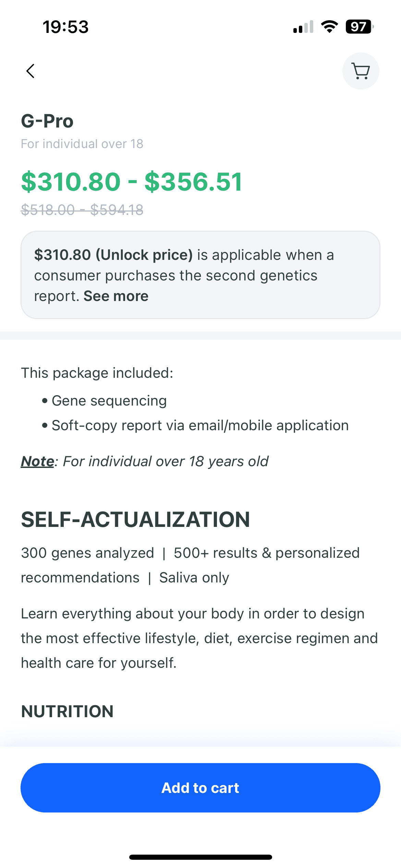The image size is (401, 868).
Task: Open the shopping cart icon
Action: (x=361, y=71)
